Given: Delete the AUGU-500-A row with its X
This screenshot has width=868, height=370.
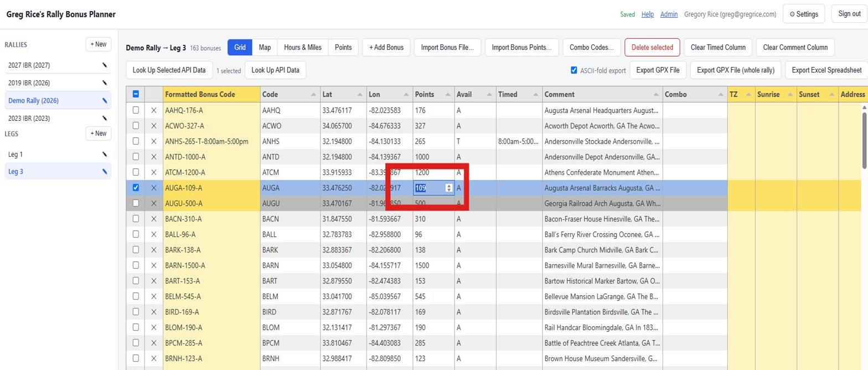Looking at the screenshot, I should pyautogui.click(x=154, y=203).
